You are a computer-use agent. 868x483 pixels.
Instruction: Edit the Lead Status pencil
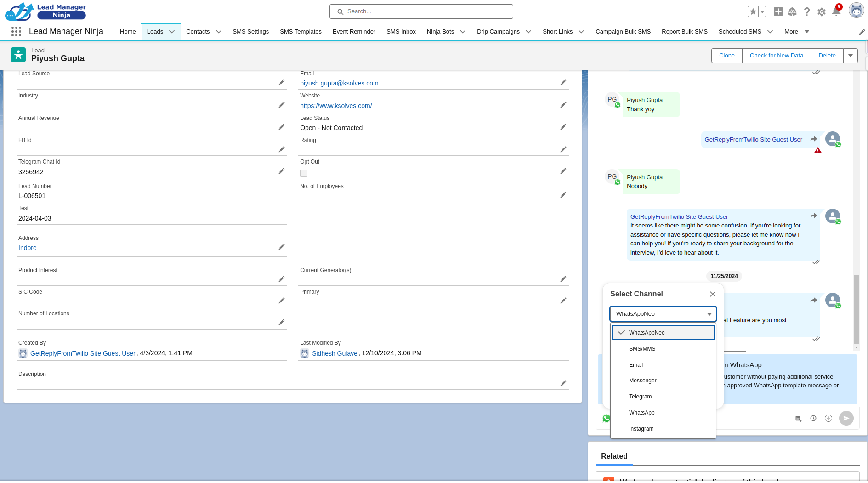pyautogui.click(x=563, y=127)
